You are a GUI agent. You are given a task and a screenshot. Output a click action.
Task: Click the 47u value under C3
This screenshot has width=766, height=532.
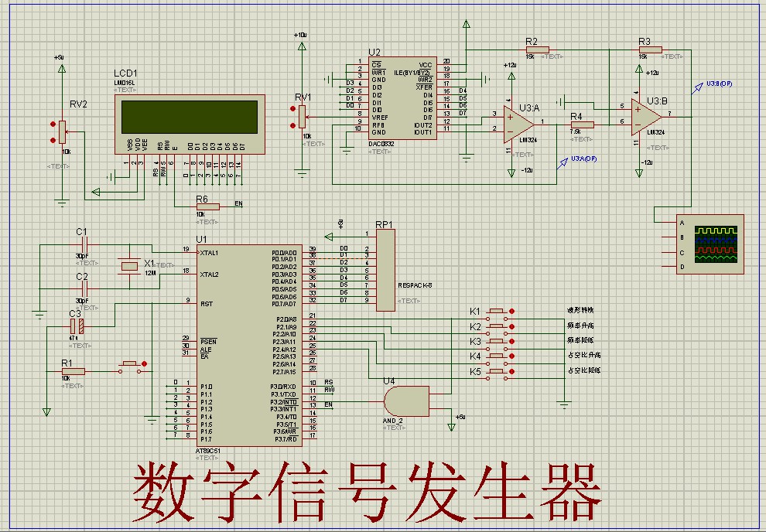[73, 338]
